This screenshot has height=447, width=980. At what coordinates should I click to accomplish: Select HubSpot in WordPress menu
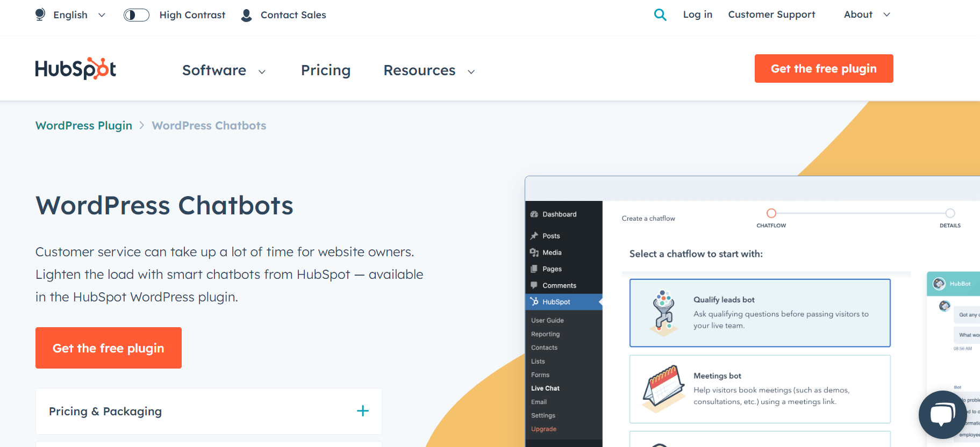563,302
